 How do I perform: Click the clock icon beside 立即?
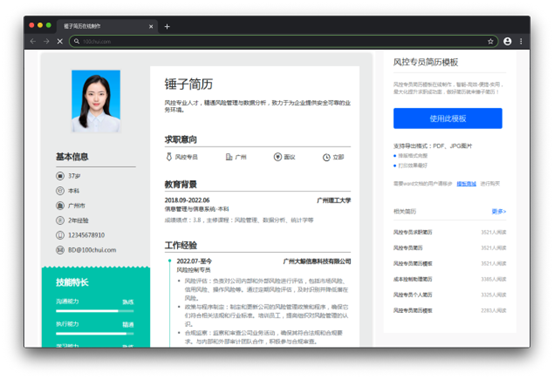coord(326,157)
